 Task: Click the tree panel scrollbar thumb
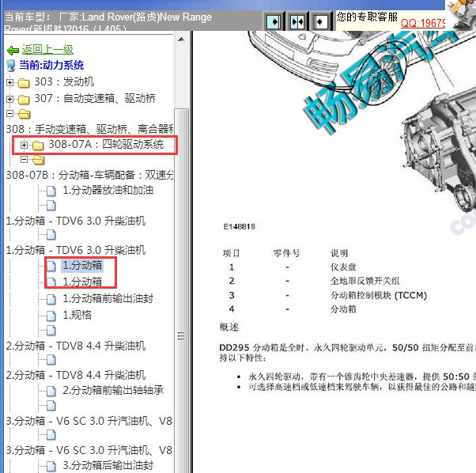coord(181,290)
